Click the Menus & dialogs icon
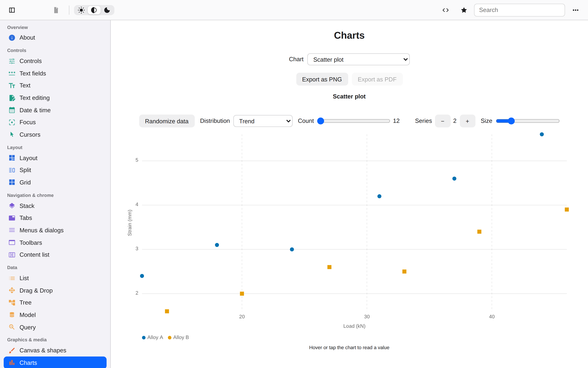Viewport: 588px width, 368px height. pyautogui.click(x=12, y=230)
